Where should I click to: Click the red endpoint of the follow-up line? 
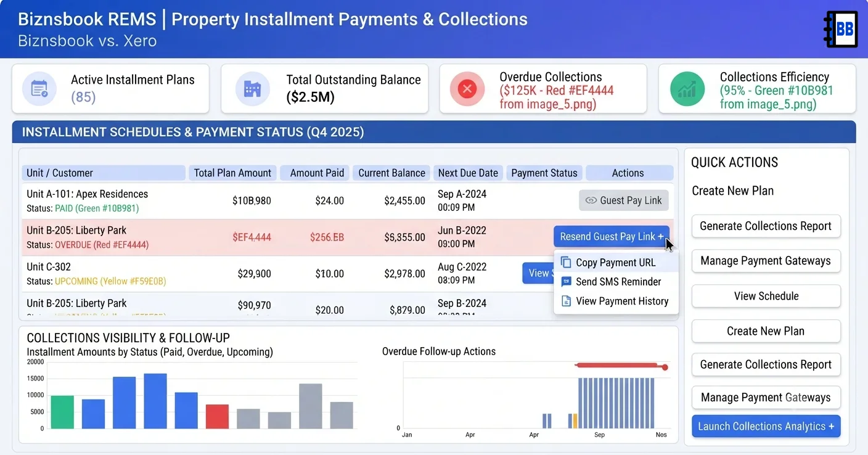pyautogui.click(x=665, y=368)
